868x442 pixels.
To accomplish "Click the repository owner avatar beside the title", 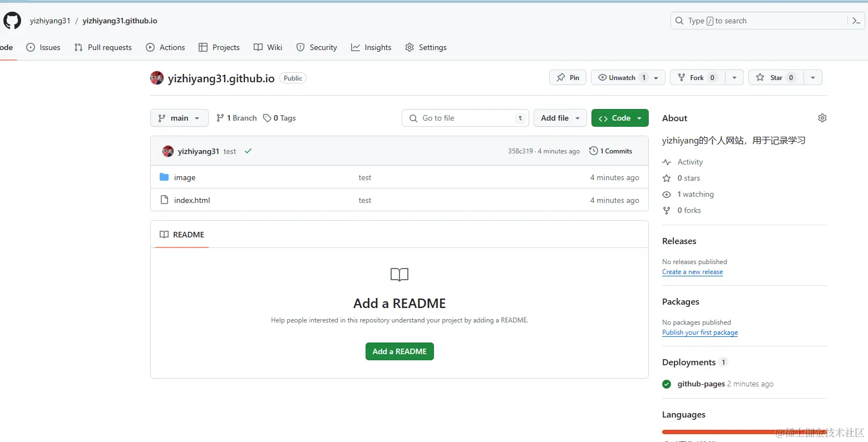I will click(157, 78).
